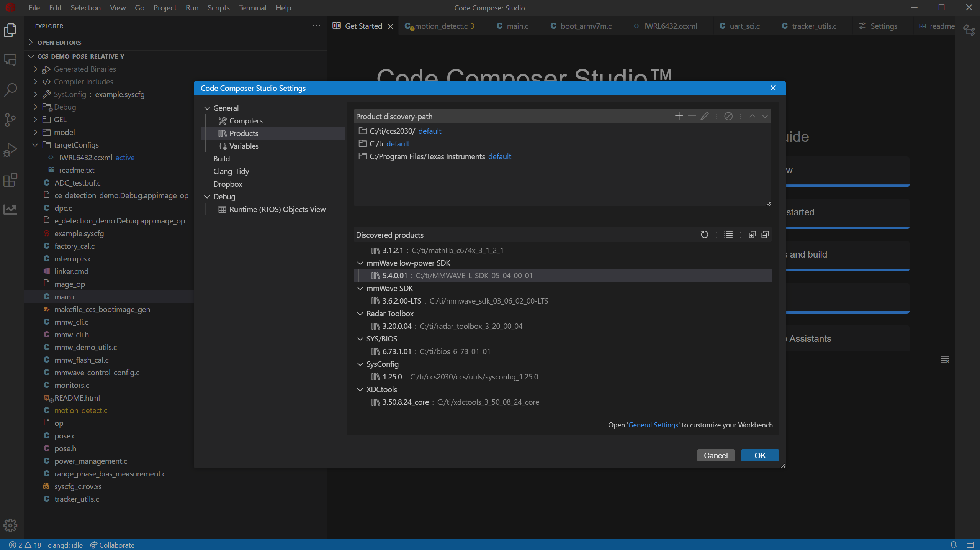Select Compilers settings page
The width and height of the screenshot is (980, 550).
273,121
